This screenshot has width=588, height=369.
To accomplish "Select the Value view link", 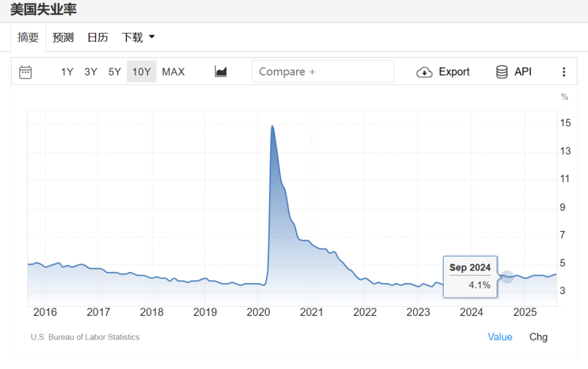I will coord(500,337).
